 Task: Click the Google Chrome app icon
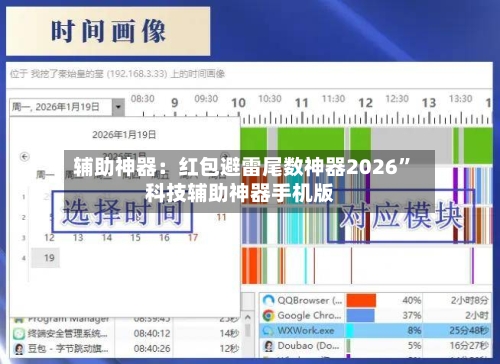pyautogui.click(x=268, y=315)
